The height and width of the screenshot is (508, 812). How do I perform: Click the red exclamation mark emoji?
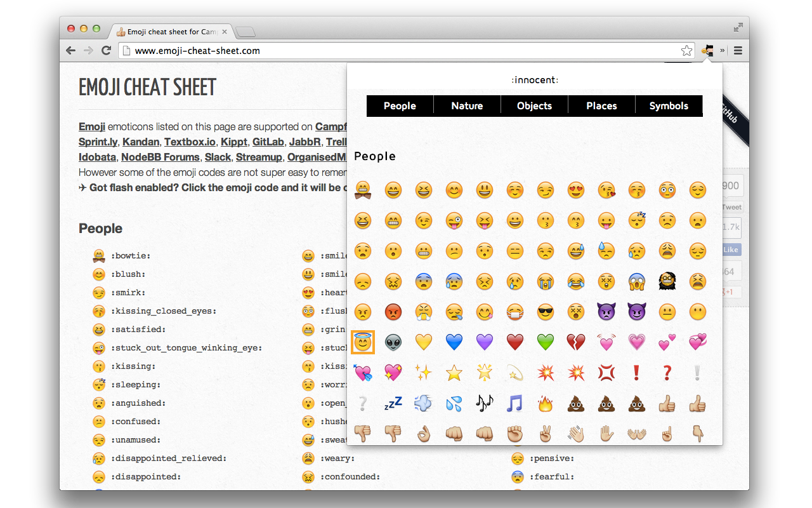click(x=636, y=373)
